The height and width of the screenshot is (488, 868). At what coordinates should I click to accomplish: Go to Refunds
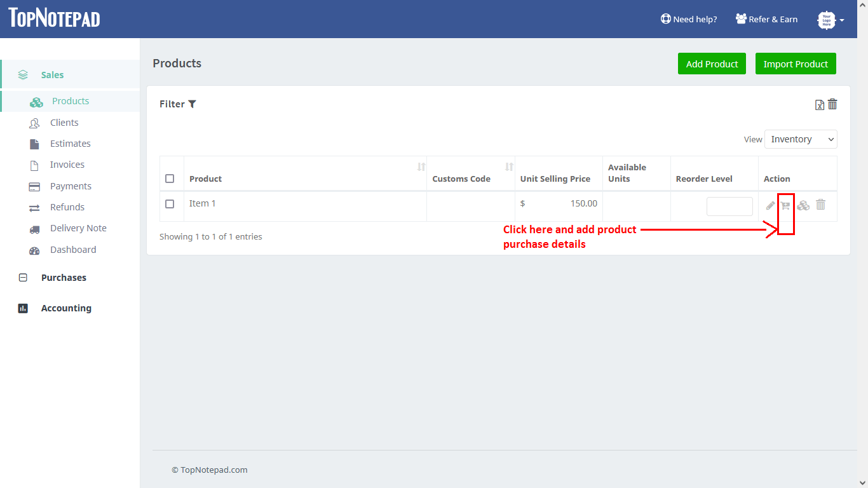(x=67, y=207)
